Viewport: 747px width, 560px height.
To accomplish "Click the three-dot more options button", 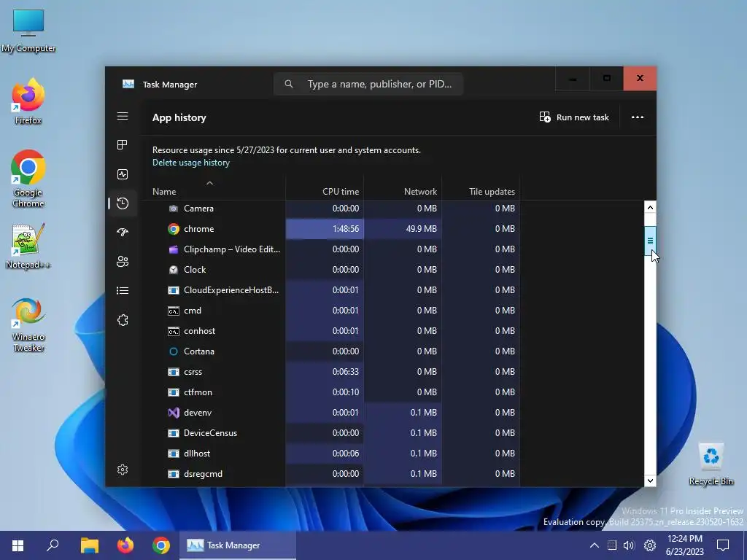I will pos(638,117).
